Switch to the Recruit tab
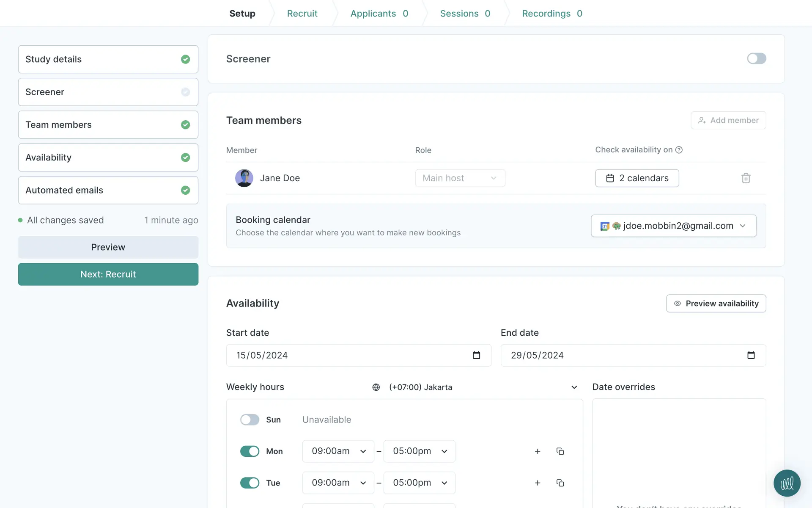This screenshot has width=812, height=508. [302, 14]
